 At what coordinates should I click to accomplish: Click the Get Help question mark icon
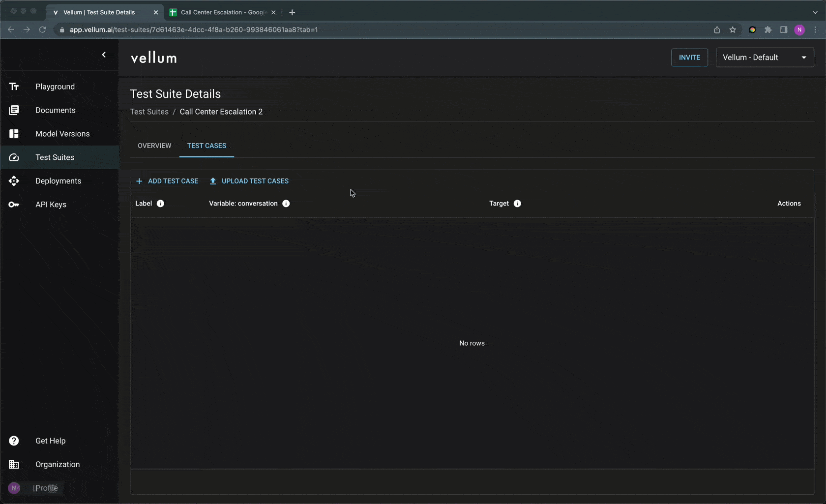[14, 441]
